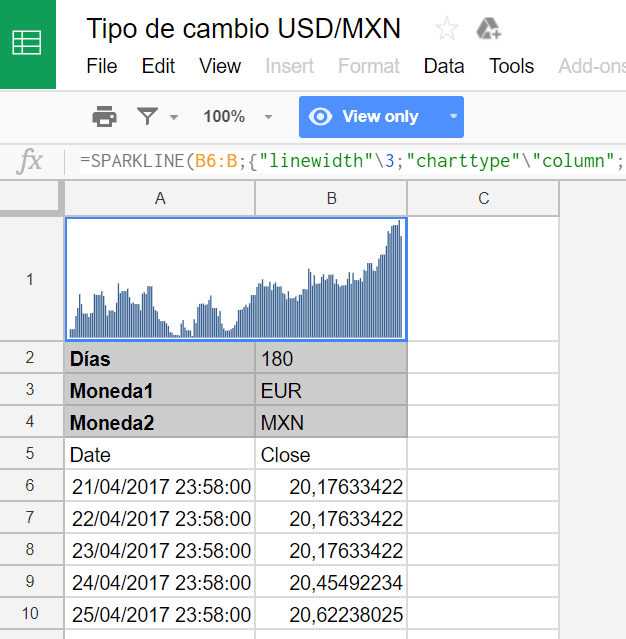Select the sparkline chart cell
This screenshot has height=639, width=626.
coord(236,279)
